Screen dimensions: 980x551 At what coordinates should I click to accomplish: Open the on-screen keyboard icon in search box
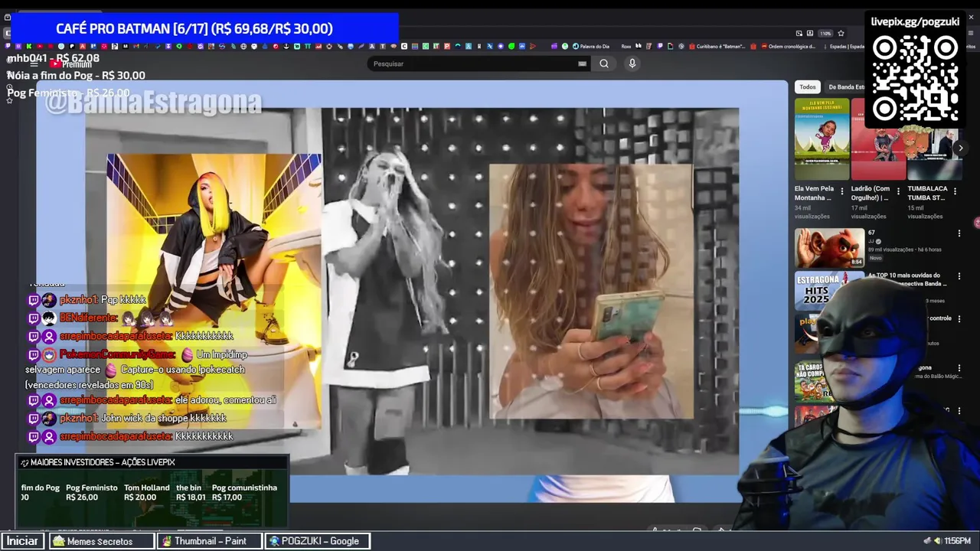click(x=582, y=64)
